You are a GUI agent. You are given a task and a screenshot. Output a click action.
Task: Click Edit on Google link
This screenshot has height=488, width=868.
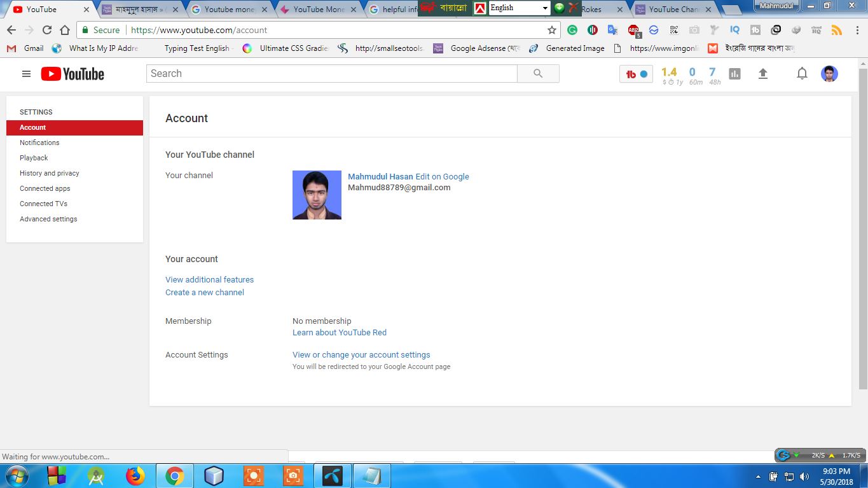pos(443,176)
